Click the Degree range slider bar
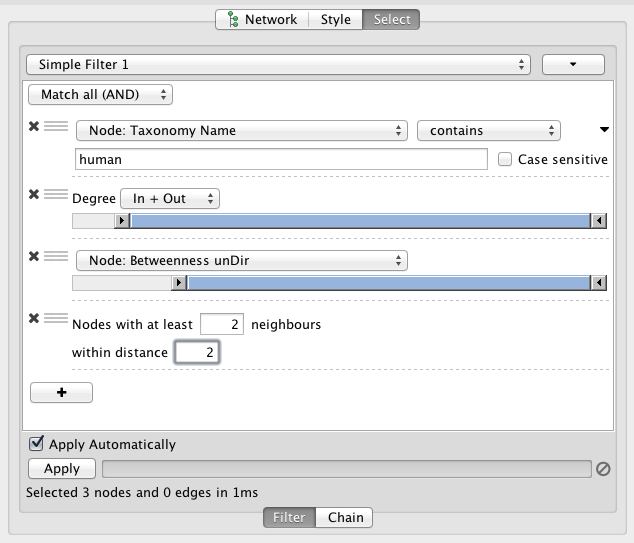 [360, 221]
